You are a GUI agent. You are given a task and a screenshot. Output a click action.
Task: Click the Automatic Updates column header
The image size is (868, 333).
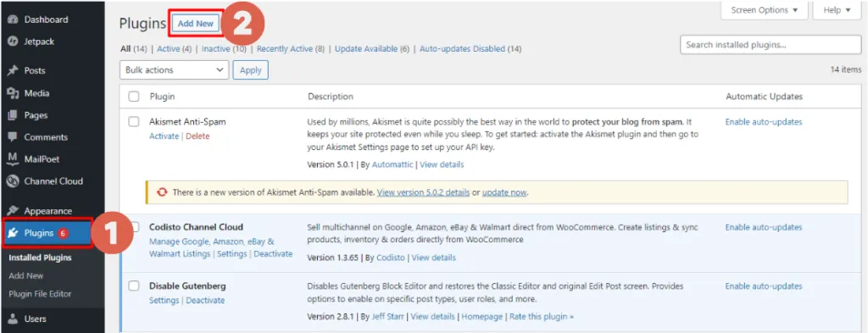click(764, 97)
